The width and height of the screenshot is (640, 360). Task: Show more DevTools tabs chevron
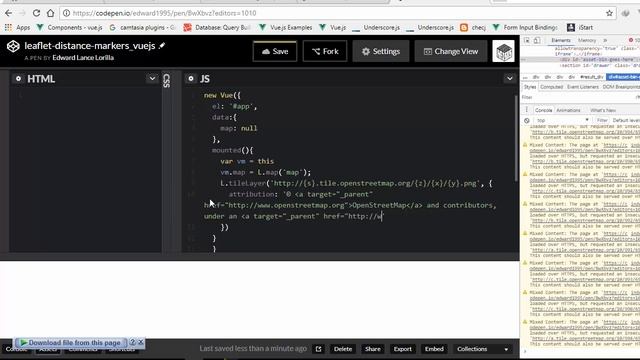point(605,40)
